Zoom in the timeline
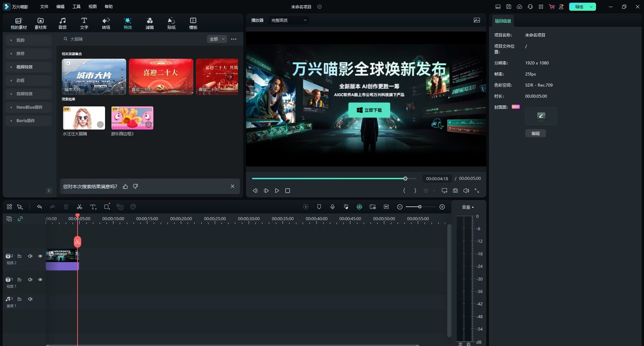Viewport: 644px width, 346px height. [x=442, y=207]
